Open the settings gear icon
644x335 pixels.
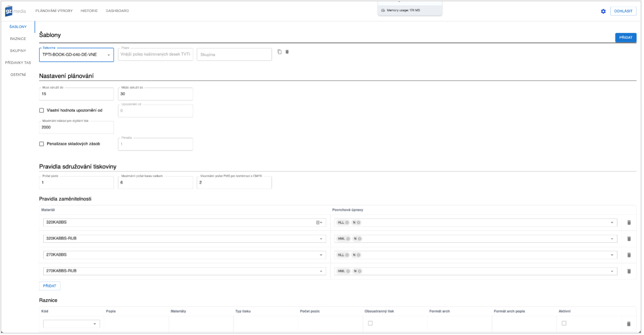(x=603, y=11)
